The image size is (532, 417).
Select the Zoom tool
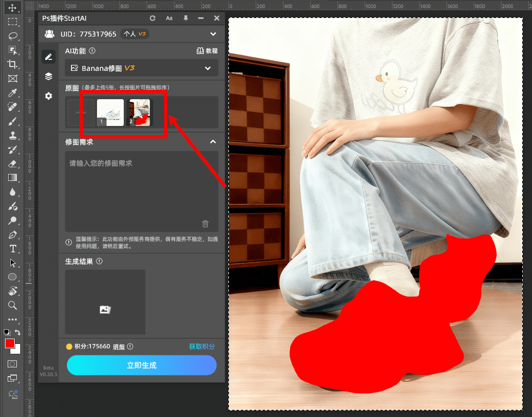13,305
